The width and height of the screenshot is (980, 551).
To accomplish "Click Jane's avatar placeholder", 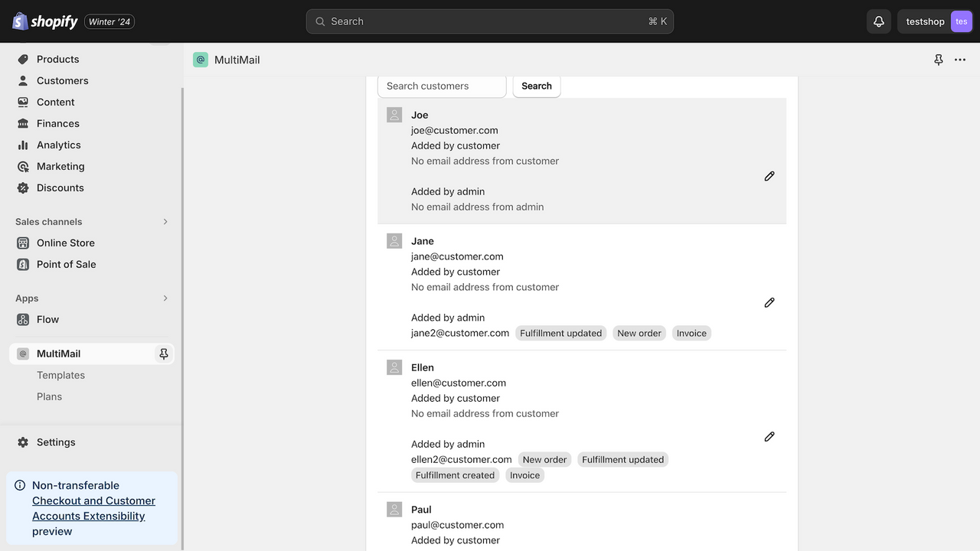I will pyautogui.click(x=394, y=241).
